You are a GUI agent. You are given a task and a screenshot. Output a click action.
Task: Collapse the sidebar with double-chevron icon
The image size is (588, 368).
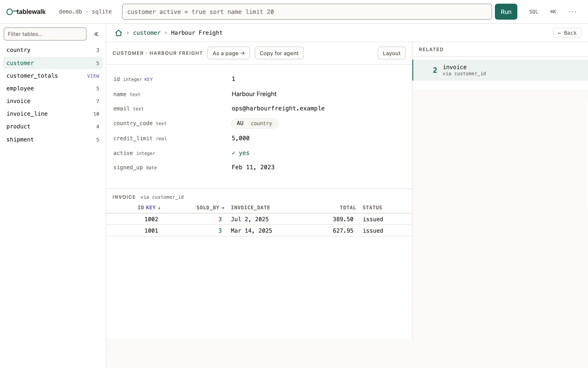coord(96,34)
